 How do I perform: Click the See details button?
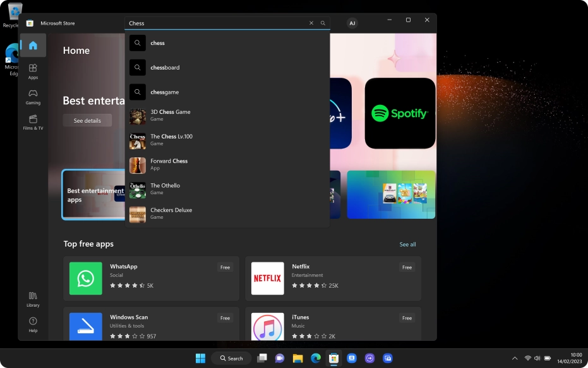tap(87, 120)
